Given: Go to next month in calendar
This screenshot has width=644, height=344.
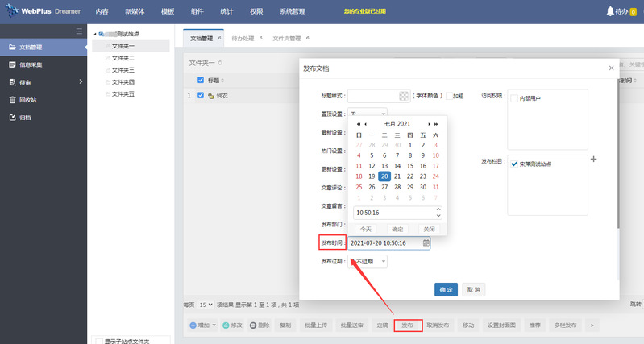Looking at the screenshot, I should [x=429, y=124].
